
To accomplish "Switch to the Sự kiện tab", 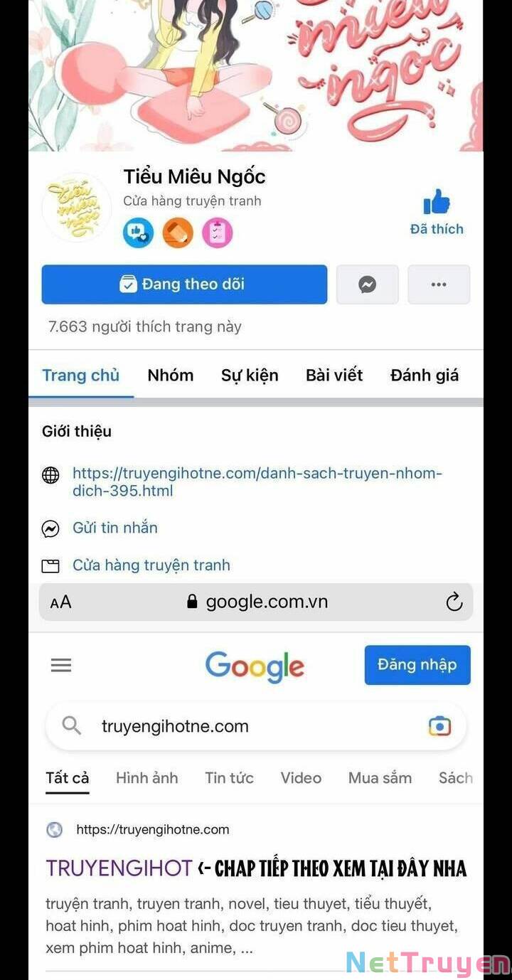I will pos(250,375).
